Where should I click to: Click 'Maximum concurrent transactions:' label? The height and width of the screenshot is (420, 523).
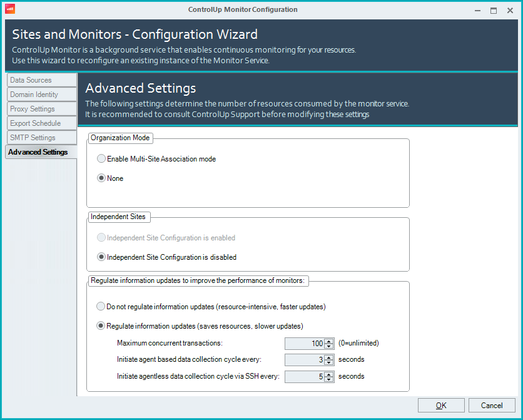tap(170, 343)
